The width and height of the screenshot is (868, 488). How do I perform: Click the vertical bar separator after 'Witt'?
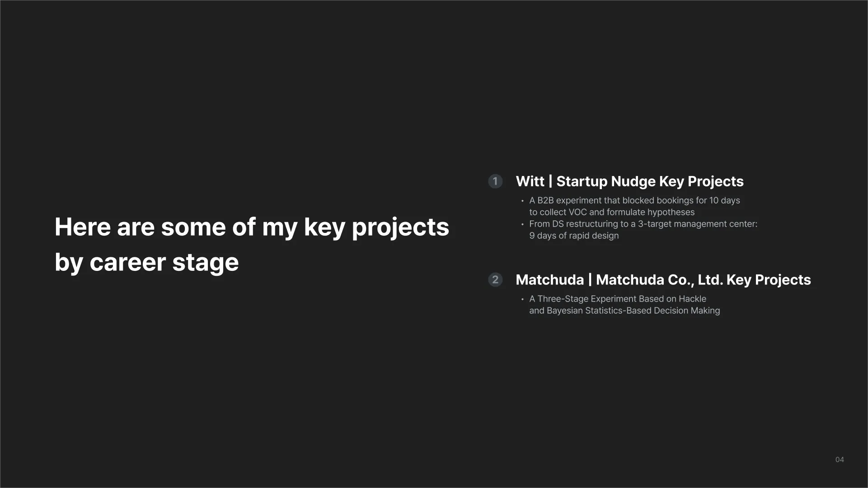(550, 181)
